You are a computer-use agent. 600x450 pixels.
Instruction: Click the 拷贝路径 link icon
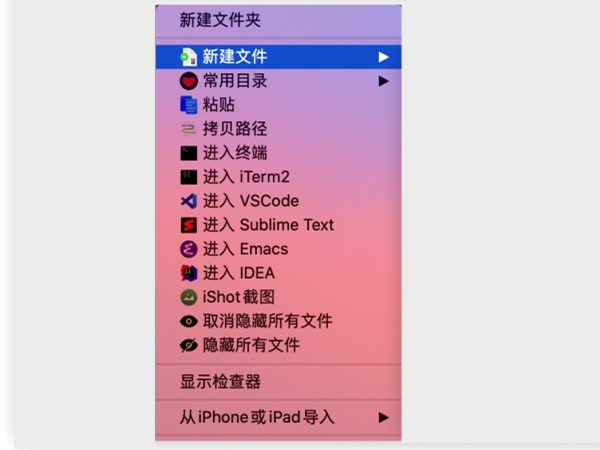pos(189,129)
